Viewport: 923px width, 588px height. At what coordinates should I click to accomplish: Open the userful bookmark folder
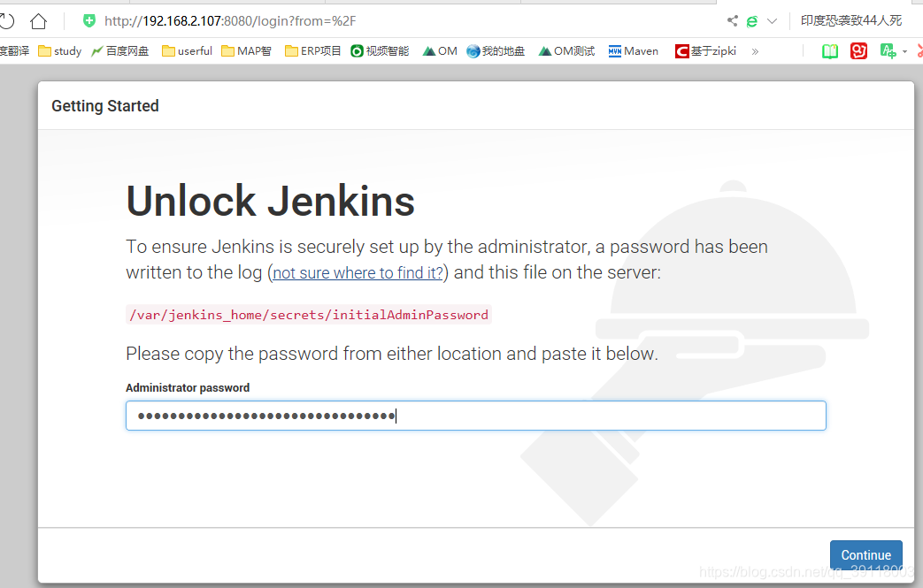coord(188,51)
